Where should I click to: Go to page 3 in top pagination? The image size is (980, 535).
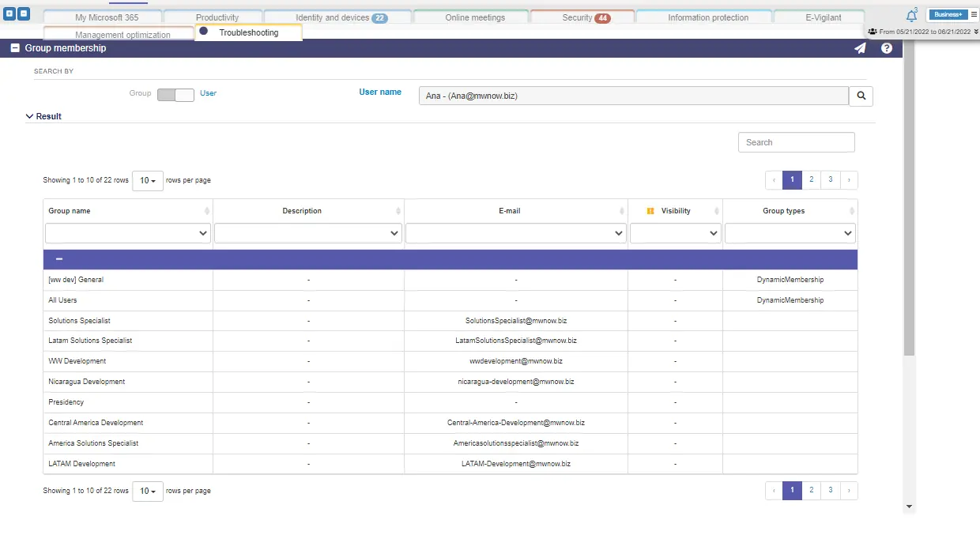pos(831,180)
